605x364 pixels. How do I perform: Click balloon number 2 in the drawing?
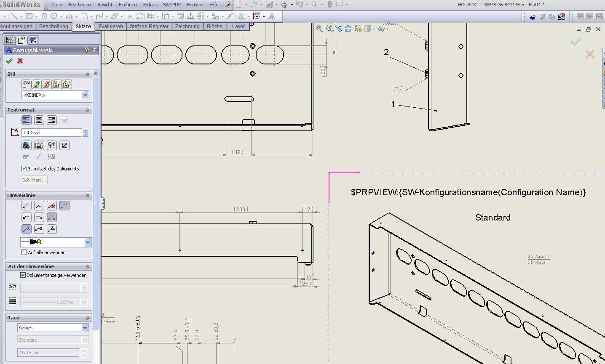click(x=386, y=52)
